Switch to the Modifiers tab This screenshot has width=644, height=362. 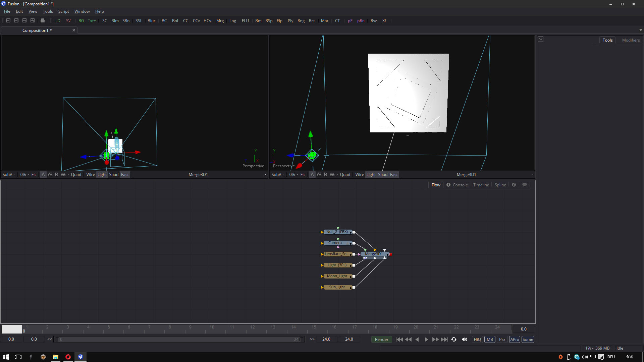631,40
